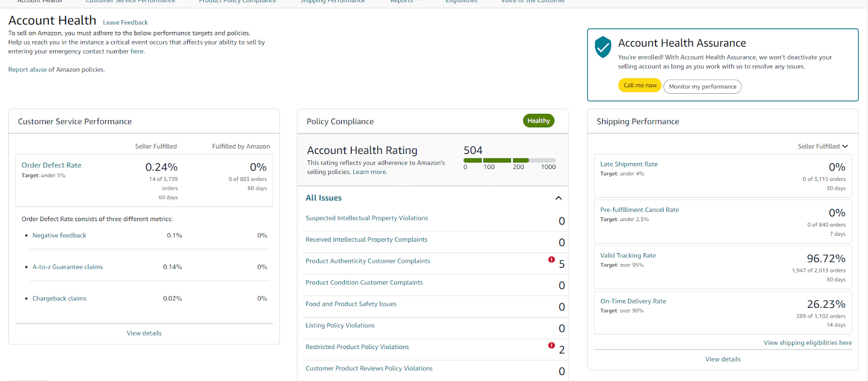Viewport: 868px width, 381px height.
Task: Click the Account Health page title
Action: [x=52, y=20]
